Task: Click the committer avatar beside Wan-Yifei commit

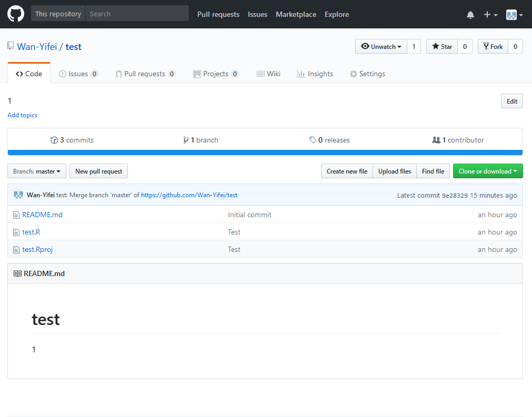Action: (18, 195)
